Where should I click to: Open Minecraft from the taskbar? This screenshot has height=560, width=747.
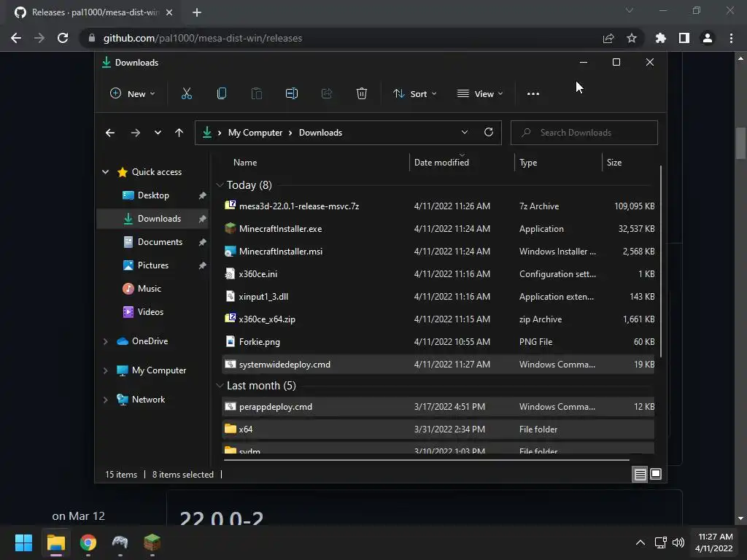(152, 542)
